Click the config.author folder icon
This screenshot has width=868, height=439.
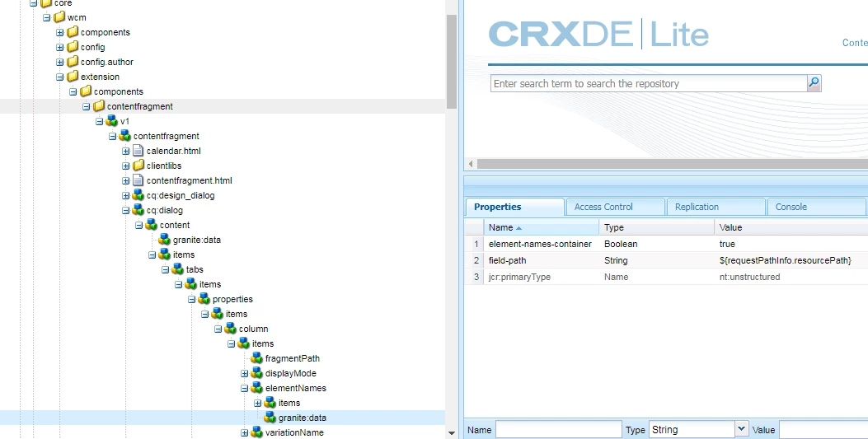tap(73, 62)
